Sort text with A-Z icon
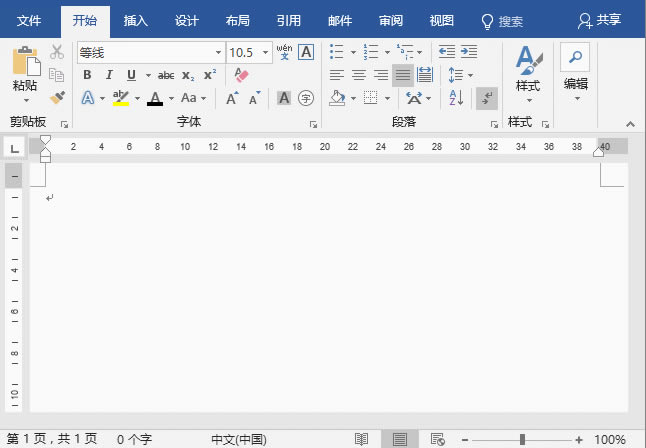This screenshot has height=448, width=646. pos(456,98)
